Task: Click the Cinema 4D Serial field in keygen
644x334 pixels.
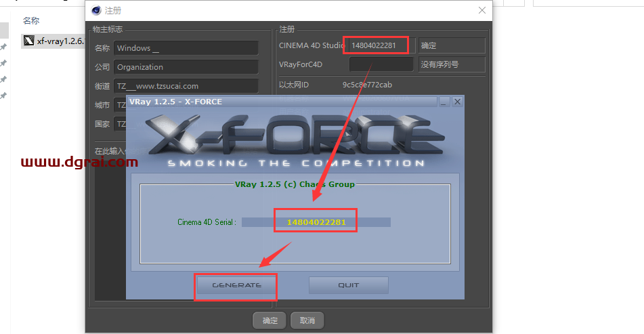Action: (316, 222)
